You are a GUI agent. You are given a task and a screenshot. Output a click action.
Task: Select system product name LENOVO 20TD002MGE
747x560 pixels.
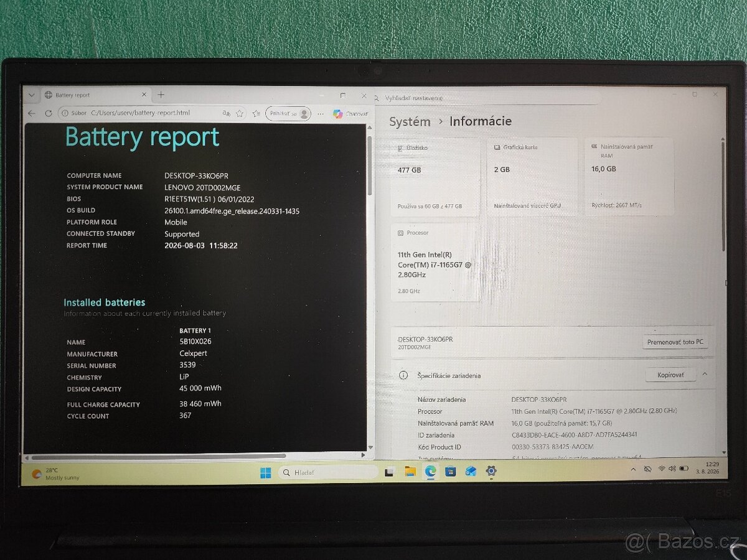[x=202, y=187]
